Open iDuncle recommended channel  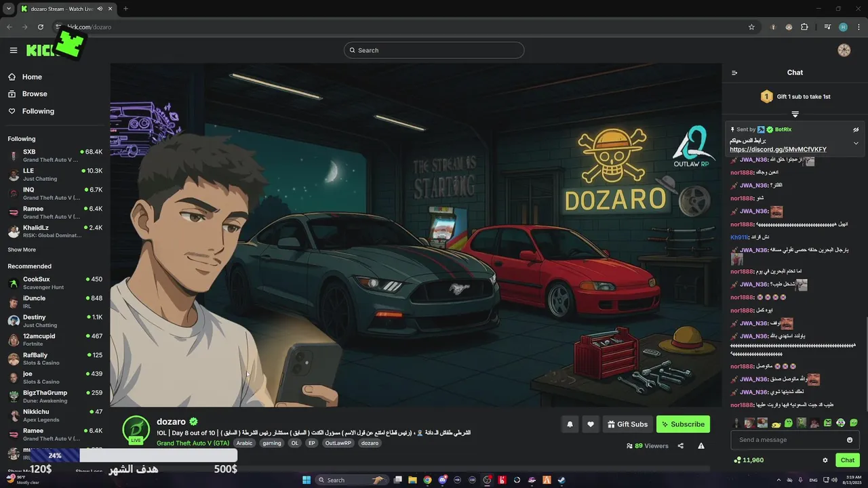pos(55,302)
